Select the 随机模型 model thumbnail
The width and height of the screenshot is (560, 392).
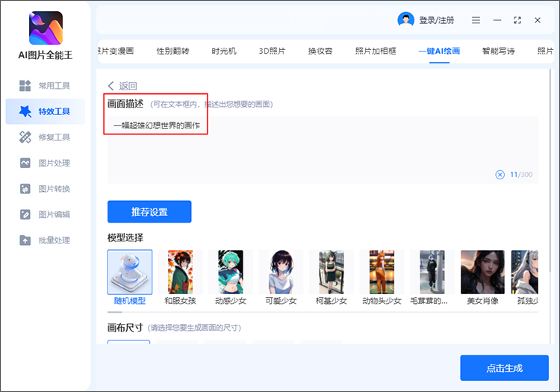coord(130,272)
